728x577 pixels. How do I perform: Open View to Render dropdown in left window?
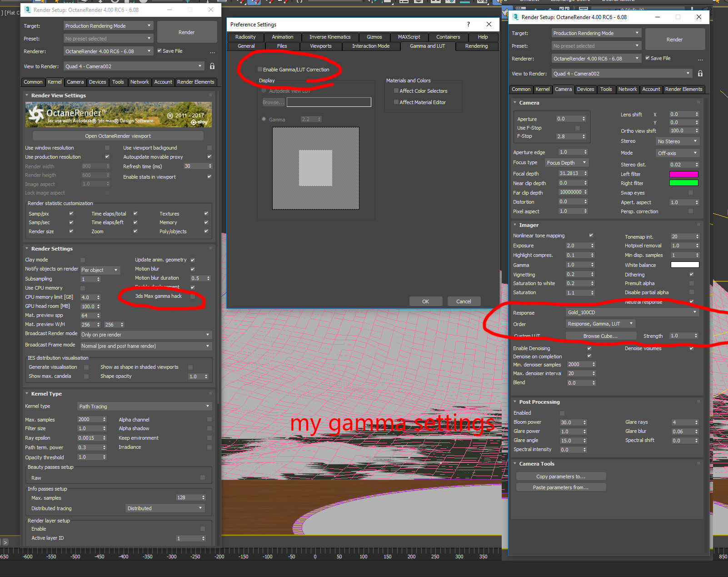click(x=134, y=66)
